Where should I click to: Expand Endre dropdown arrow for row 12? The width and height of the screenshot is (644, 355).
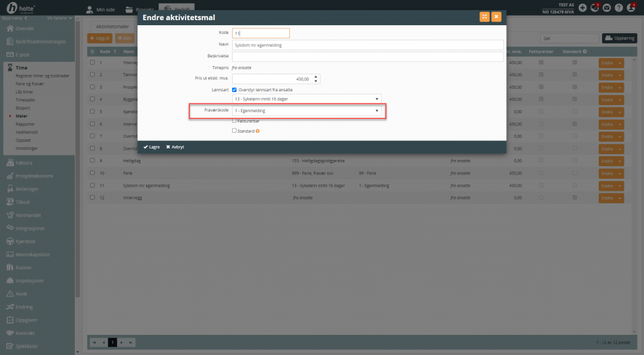[619, 198]
